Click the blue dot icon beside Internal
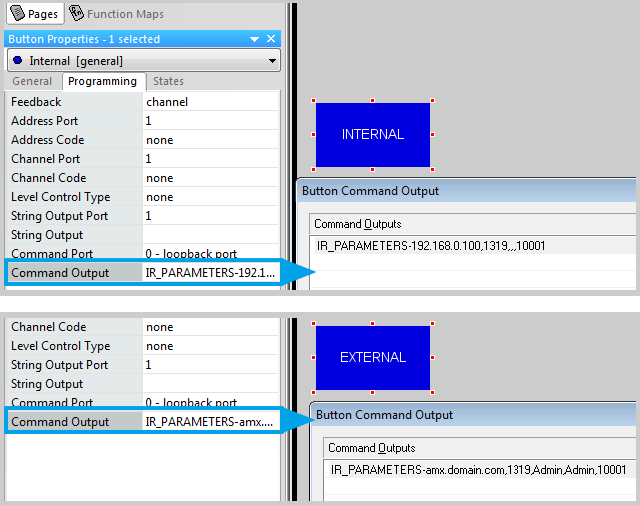The height and width of the screenshot is (505, 640). [x=18, y=60]
